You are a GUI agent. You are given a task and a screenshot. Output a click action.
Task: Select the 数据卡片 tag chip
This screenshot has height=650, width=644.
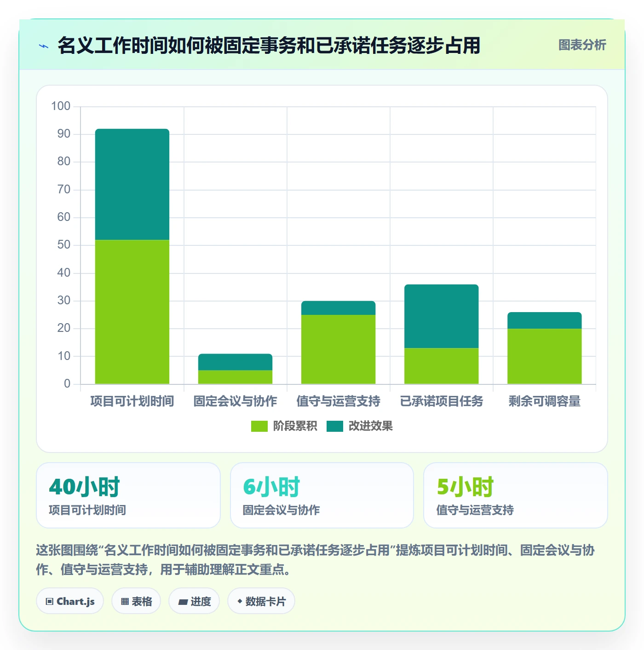point(261,601)
